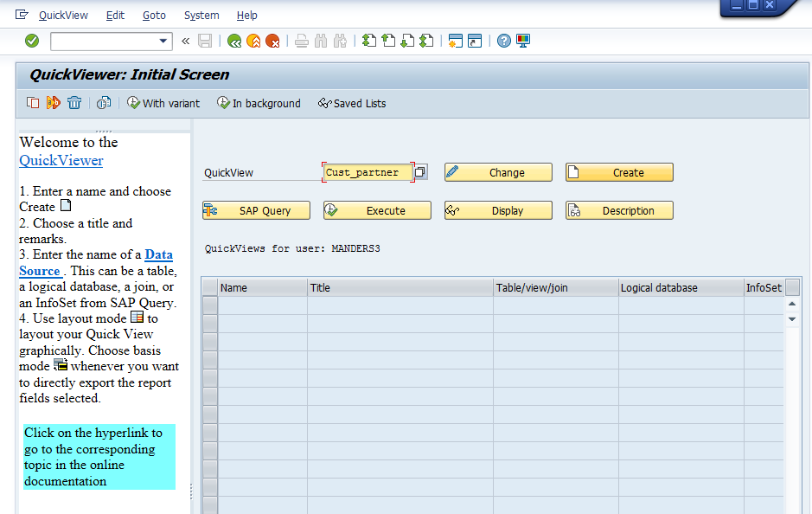This screenshot has height=514, width=812.
Task: Open Saved Lists
Action: point(352,103)
